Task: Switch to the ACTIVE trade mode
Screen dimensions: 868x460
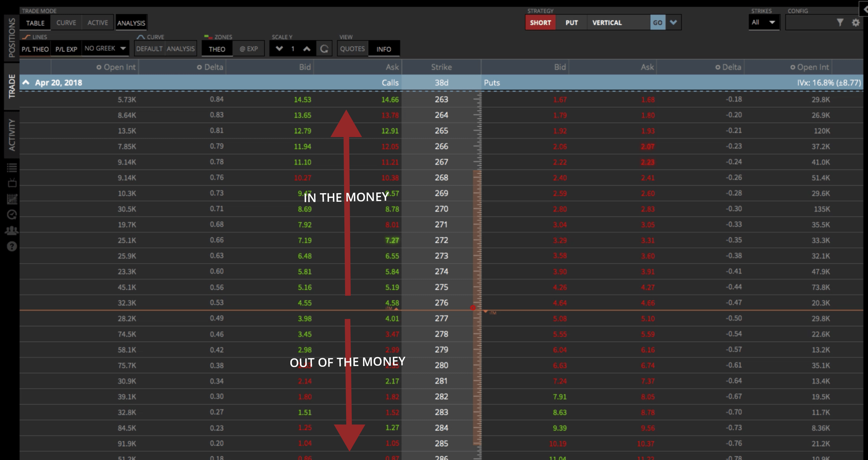Action: [x=98, y=23]
